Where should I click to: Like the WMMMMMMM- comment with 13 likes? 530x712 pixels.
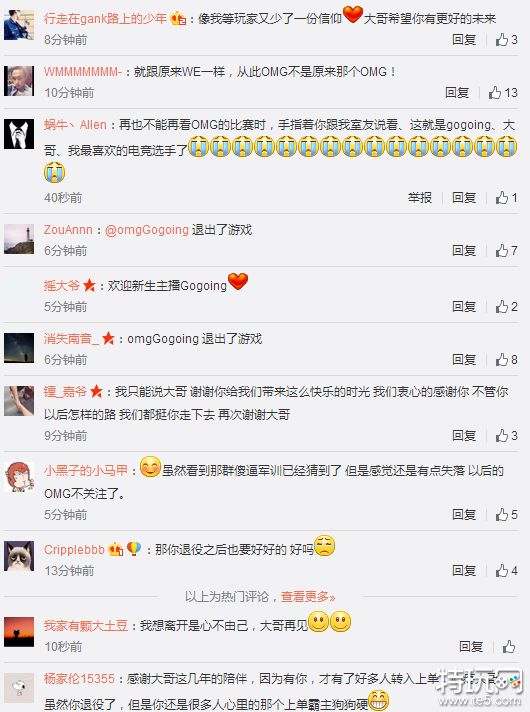click(503, 93)
